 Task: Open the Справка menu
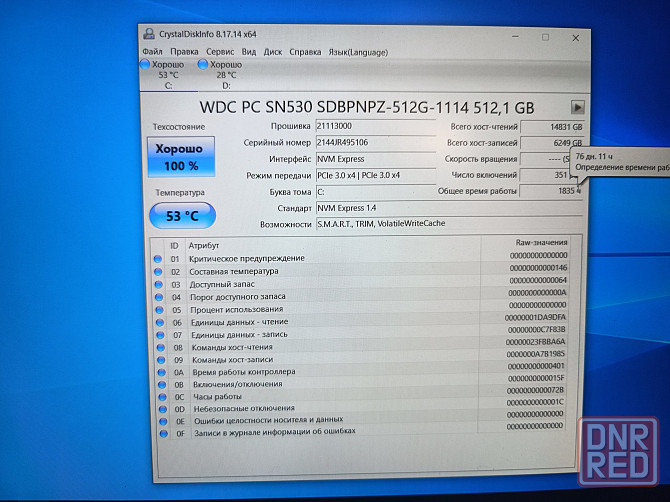click(x=305, y=52)
